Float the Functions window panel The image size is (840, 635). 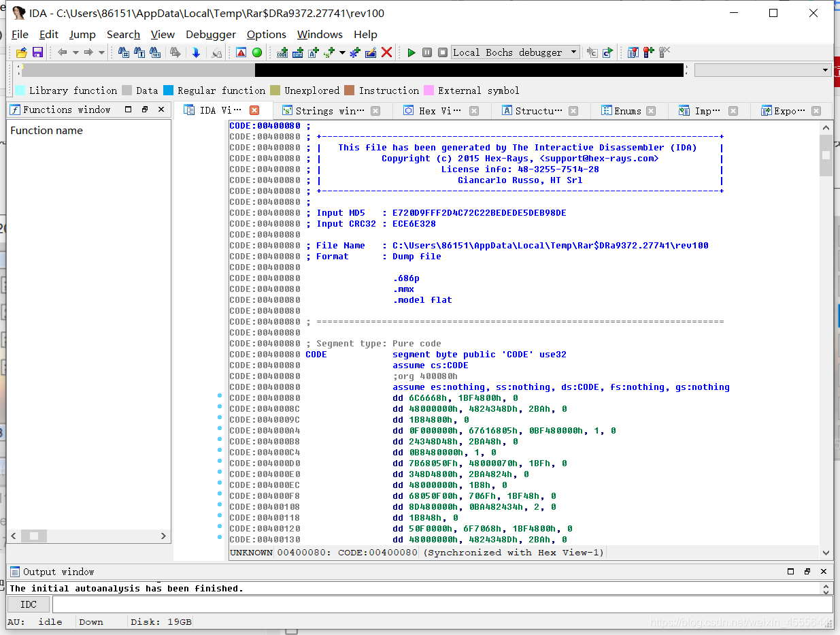point(145,110)
